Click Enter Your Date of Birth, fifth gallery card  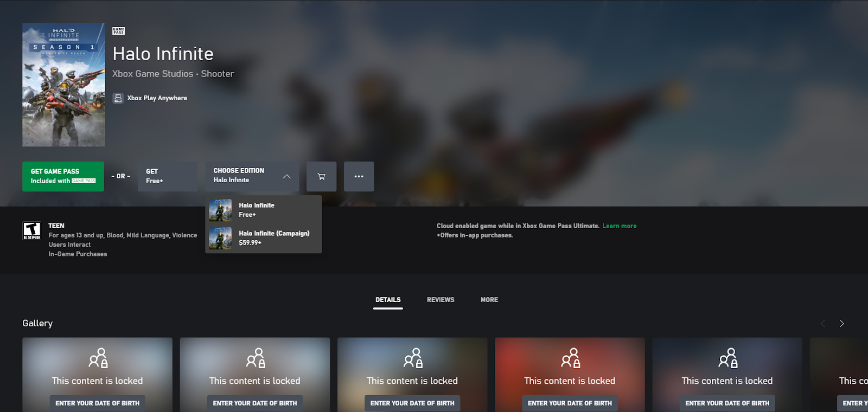[x=727, y=403]
